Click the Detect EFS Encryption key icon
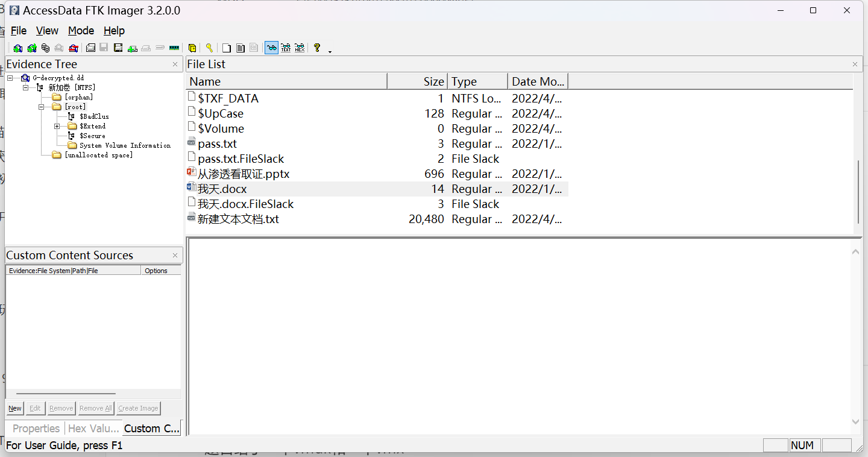 [x=209, y=48]
